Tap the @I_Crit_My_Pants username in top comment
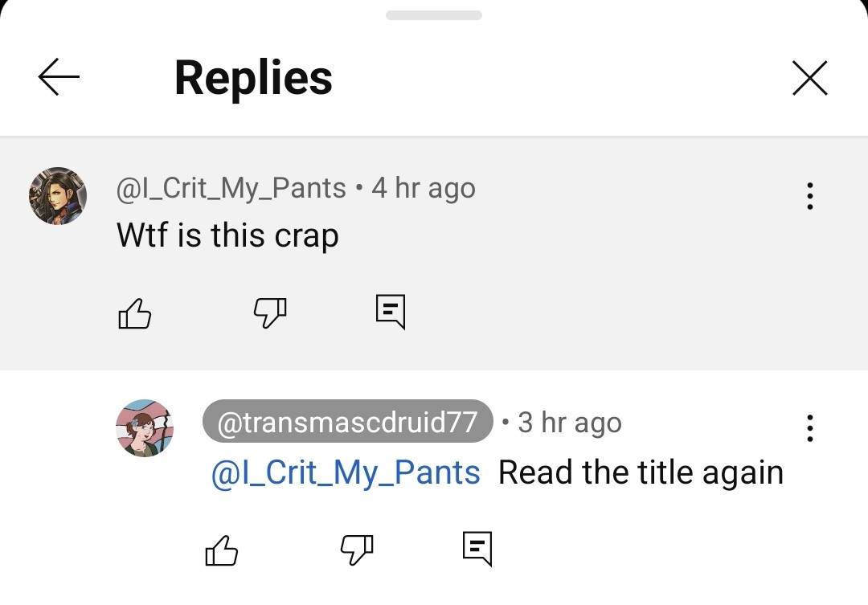868x605 pixels. (231, 188)
